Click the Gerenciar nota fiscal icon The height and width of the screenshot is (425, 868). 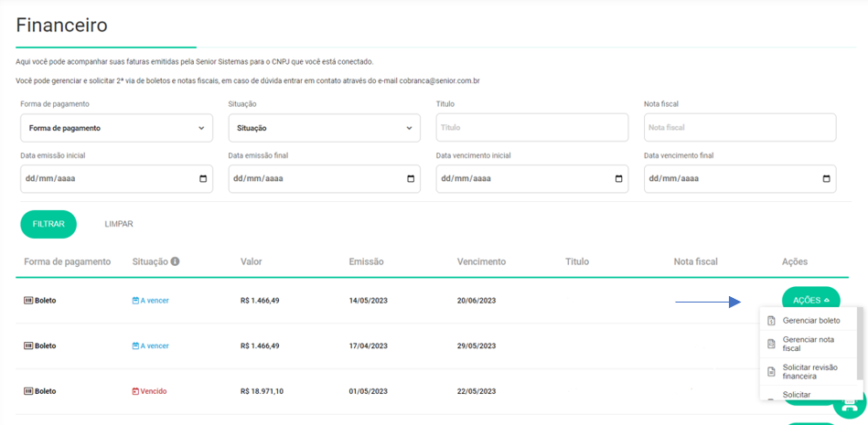point(770,344)
